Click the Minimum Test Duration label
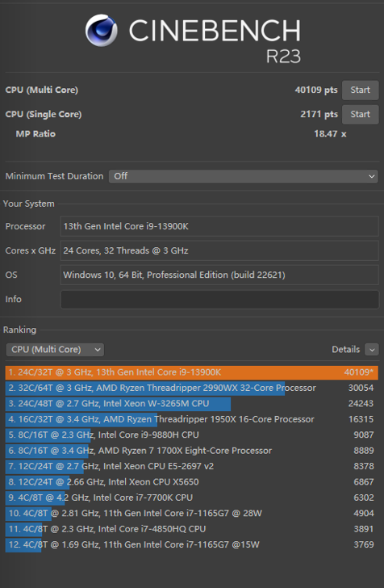The height and width of the screenshot is (588, 384). (x=54, y=176)
